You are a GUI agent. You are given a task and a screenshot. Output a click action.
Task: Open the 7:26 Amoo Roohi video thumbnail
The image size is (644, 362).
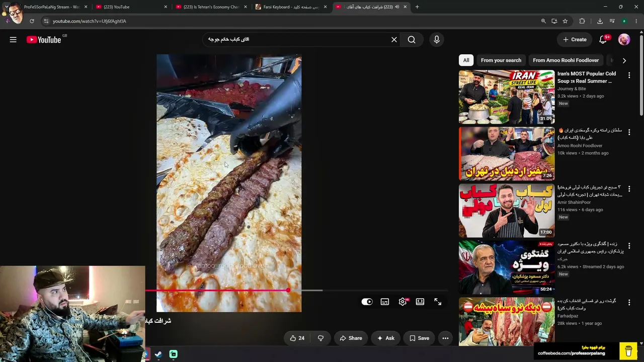point(507,153)
